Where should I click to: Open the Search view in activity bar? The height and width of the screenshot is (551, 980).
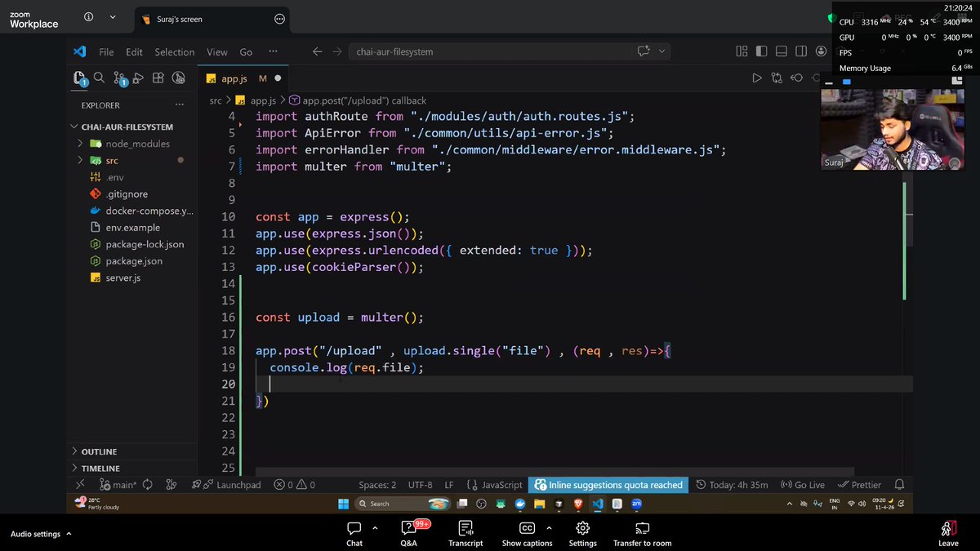[x=99, y=78]
